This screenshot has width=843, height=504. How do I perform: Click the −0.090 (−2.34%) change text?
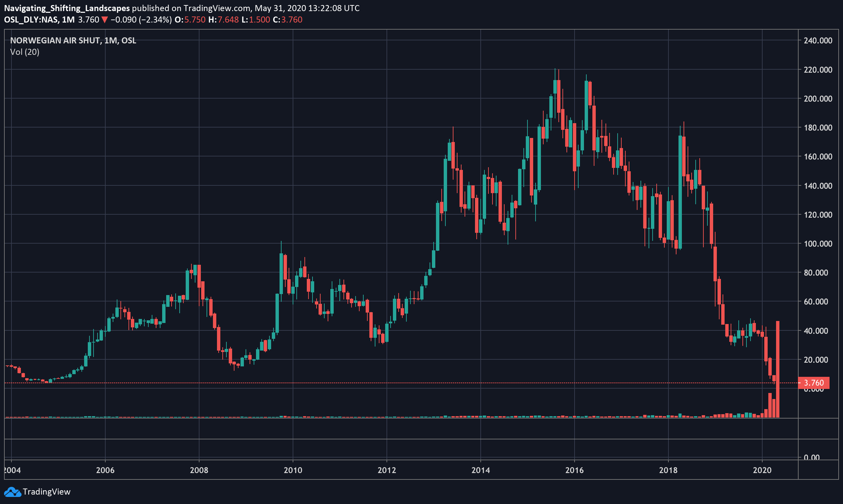tap(141, 20)
